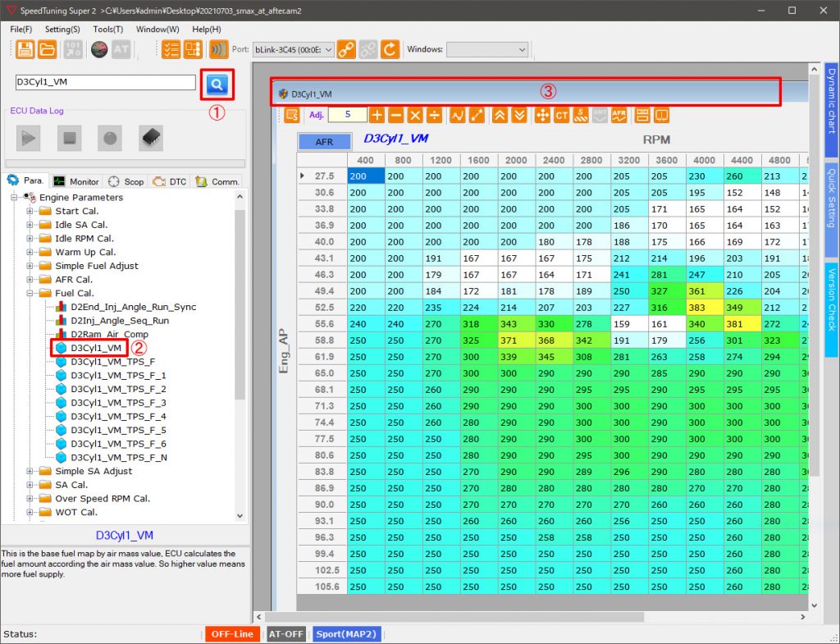Open the gauge dashboard icon
The height and width of the screenshot is (644, 840).
click(99, 49)
